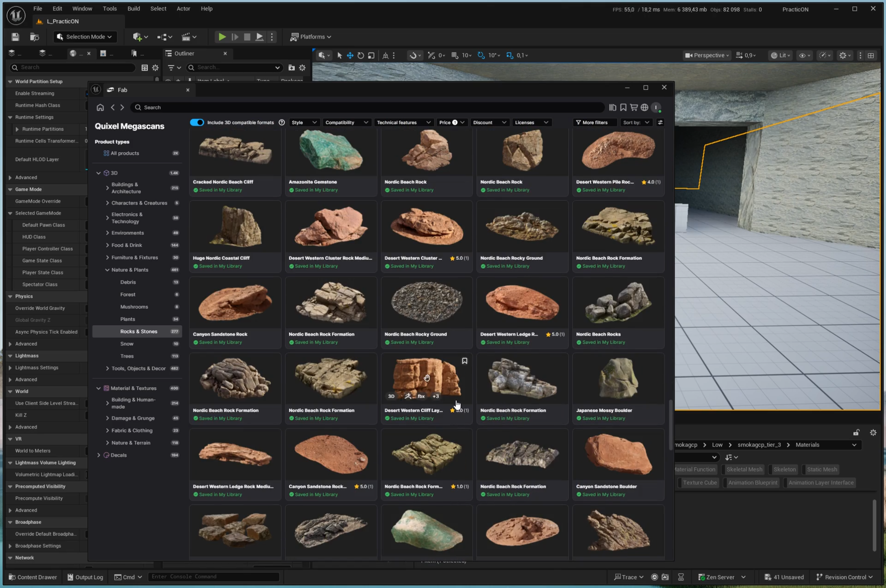Image resolution: width=886 pixels, height=588 pixels.
Task: Click the save level icon
Action: 15,37
